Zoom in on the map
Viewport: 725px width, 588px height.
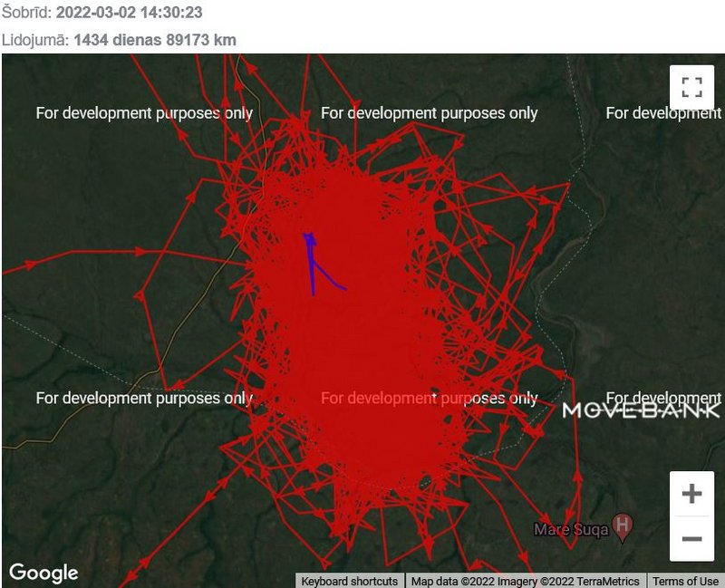click(x=691, y=494)
